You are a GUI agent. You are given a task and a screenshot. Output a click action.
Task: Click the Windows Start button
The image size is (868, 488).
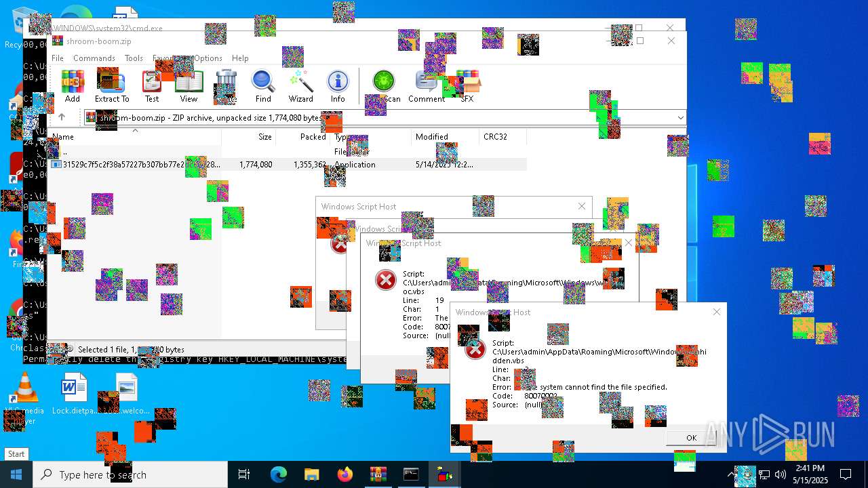[x=16, y=474]
